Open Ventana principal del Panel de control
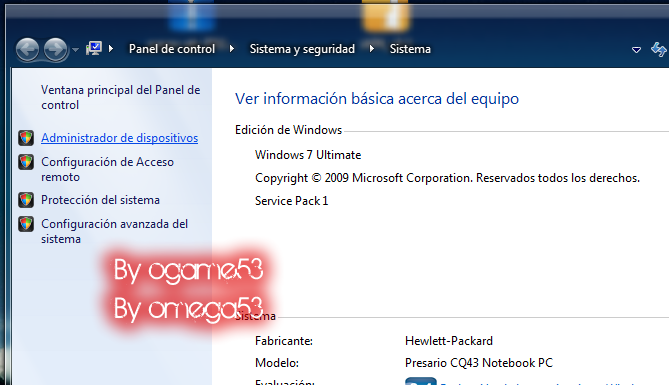The width and height of the screenshot is (669, 385). pos(121,97)
